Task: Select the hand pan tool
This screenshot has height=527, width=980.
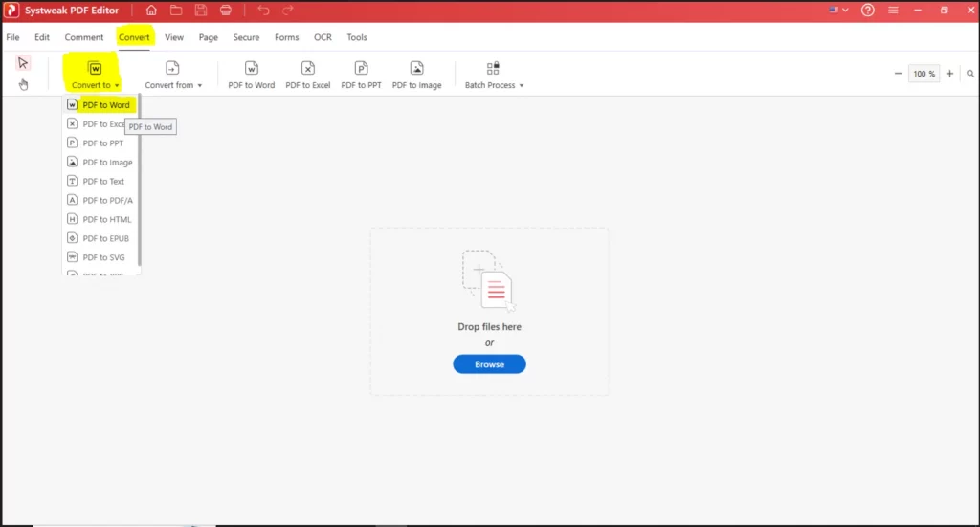Action: tap(23, 84)
